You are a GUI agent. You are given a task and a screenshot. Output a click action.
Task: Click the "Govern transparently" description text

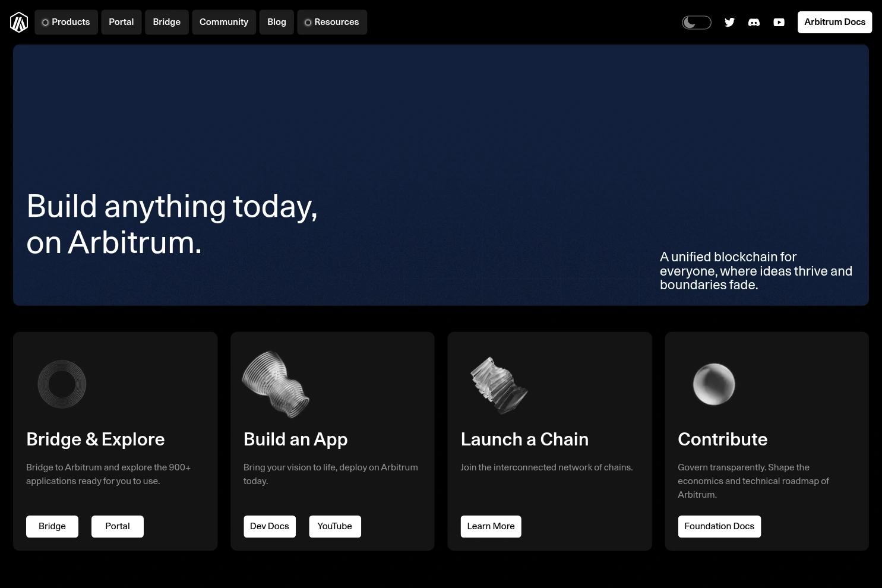point(753,481)
